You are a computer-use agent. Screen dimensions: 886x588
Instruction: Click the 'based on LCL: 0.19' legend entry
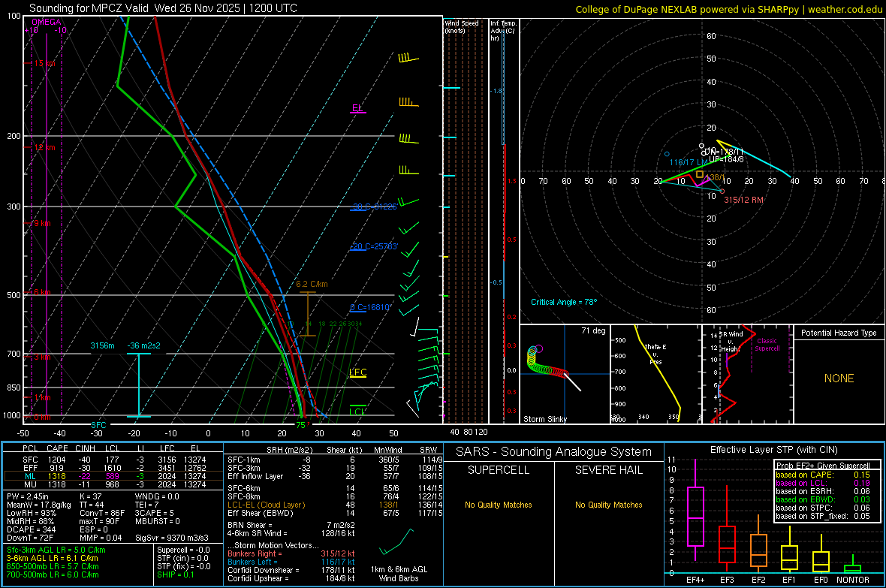(x=822, y=483)
